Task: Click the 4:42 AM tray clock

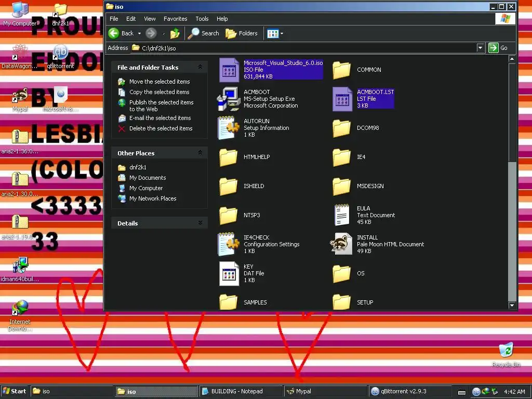Action: pyautogui.click(x=514, y=392)
